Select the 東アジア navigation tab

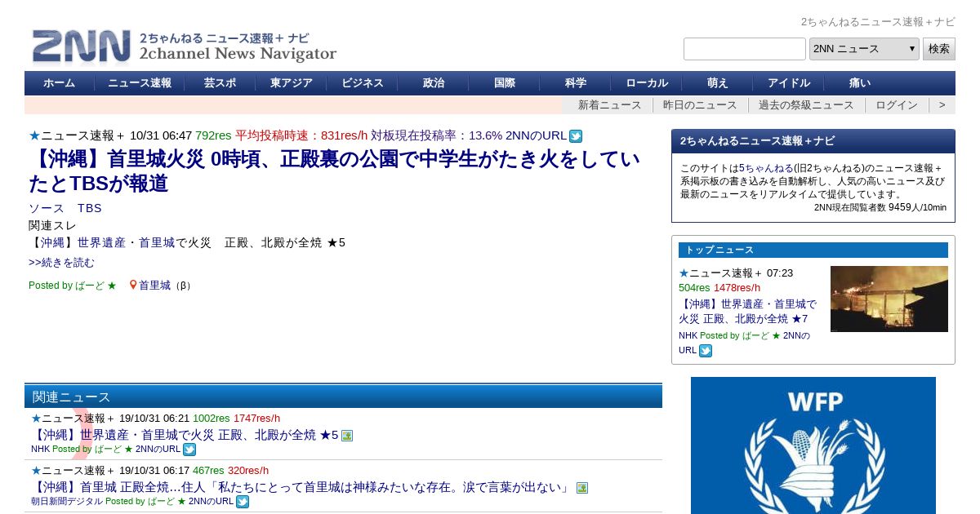(x=291, y=83)
